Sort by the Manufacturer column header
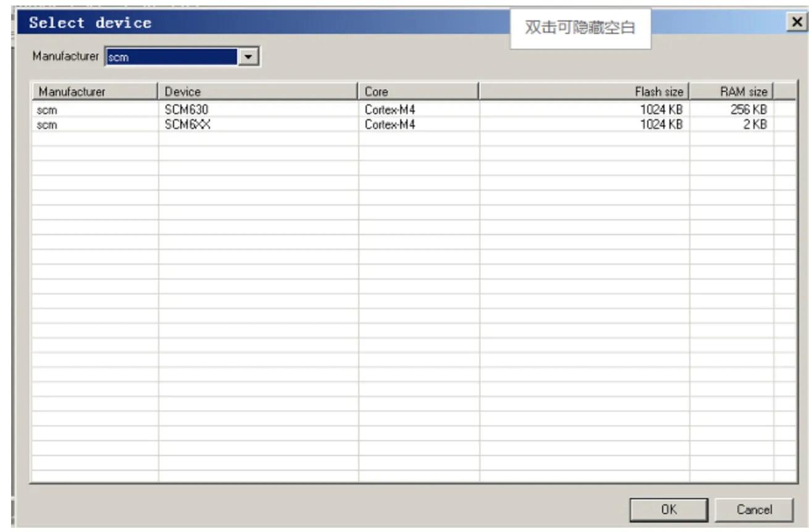 point(95,91)
